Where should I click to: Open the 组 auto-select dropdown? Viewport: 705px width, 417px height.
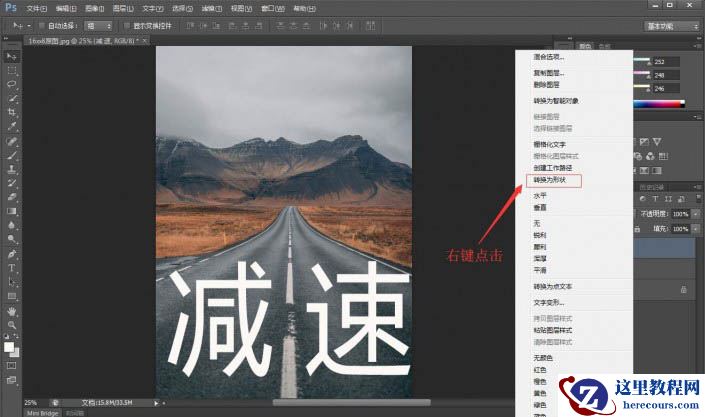coord(98,26)
